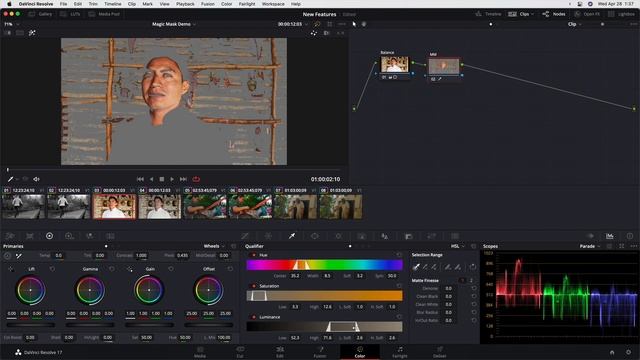The image size is (640, 360).
Task: Click the Lightbox button
Action: point(621,14)
